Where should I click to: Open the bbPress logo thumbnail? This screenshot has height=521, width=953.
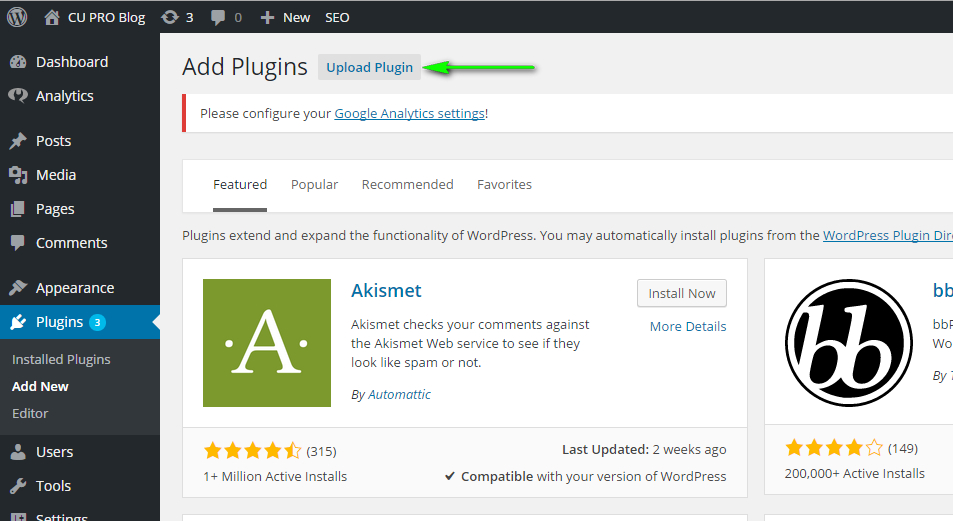pos(848,343)
